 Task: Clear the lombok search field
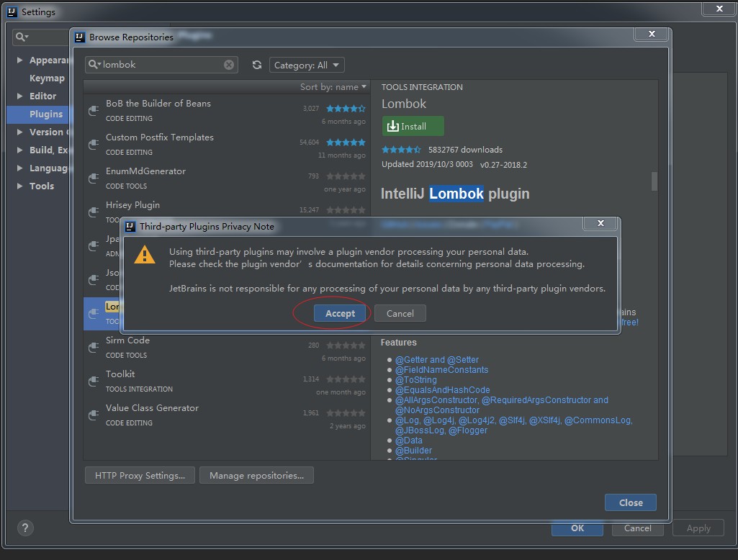(x=229, y=65)
